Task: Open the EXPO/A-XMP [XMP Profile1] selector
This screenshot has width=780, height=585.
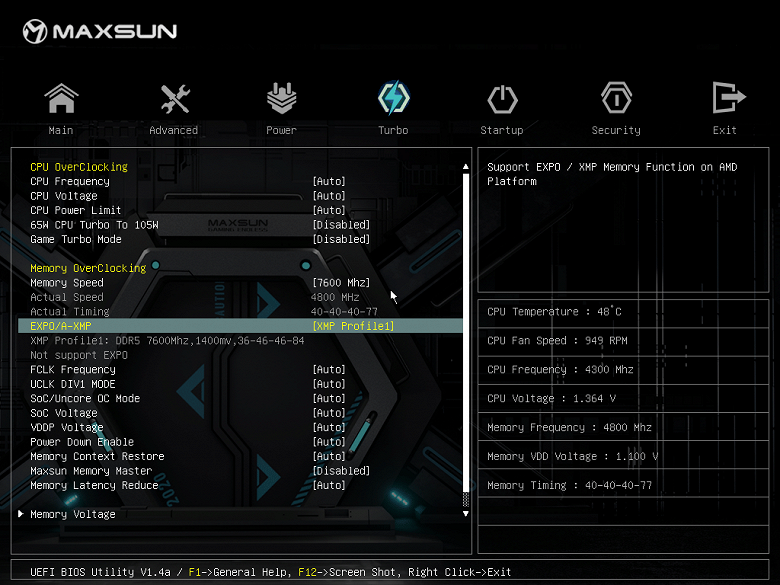Action: tap(353, 326)
